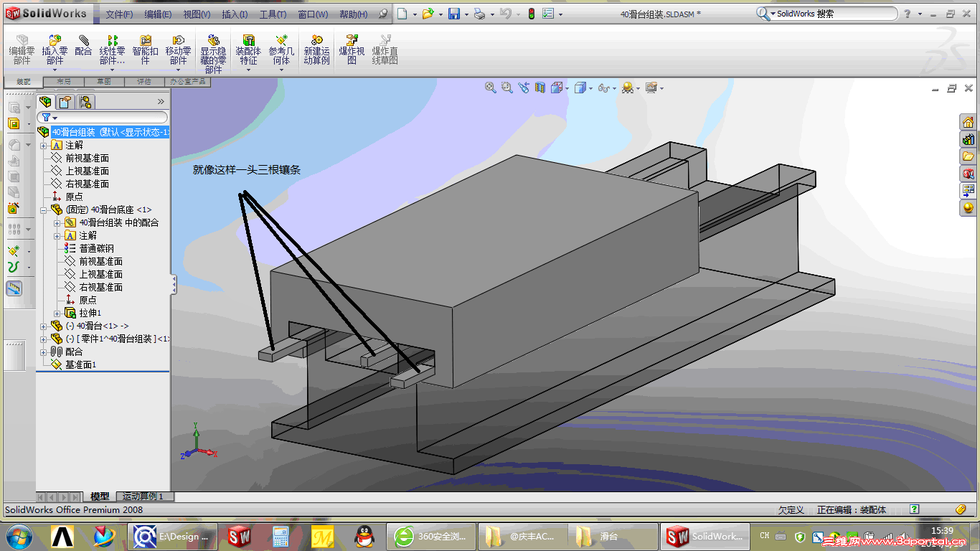The image size is (980, 551).
Task: Click the Previous View icon
Action: pos(524,88)
